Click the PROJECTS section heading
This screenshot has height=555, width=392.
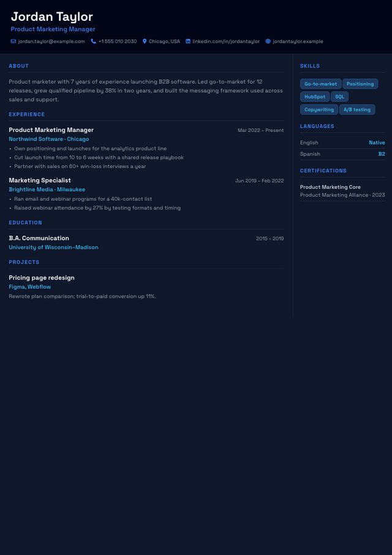[24, 262]
